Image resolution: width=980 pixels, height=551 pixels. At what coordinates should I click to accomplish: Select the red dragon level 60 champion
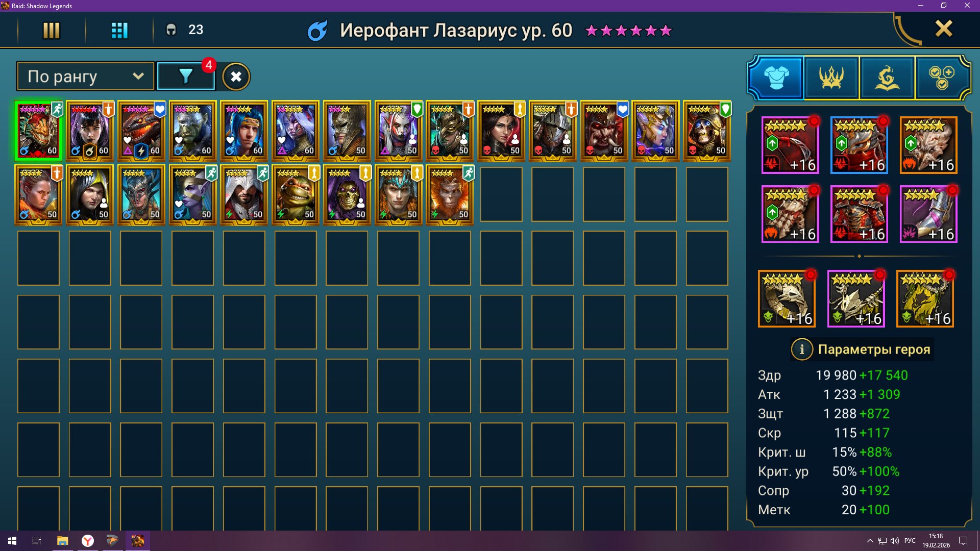[141, 131]
